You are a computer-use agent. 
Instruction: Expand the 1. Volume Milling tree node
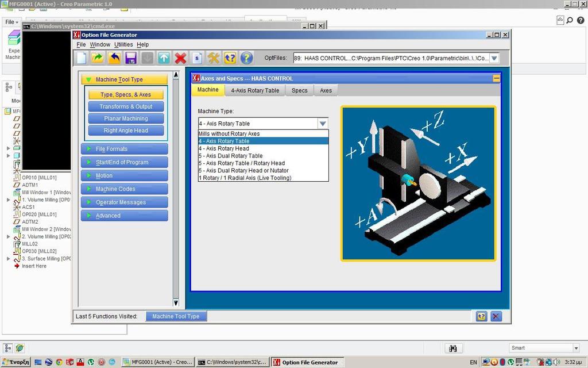[8, 200]
